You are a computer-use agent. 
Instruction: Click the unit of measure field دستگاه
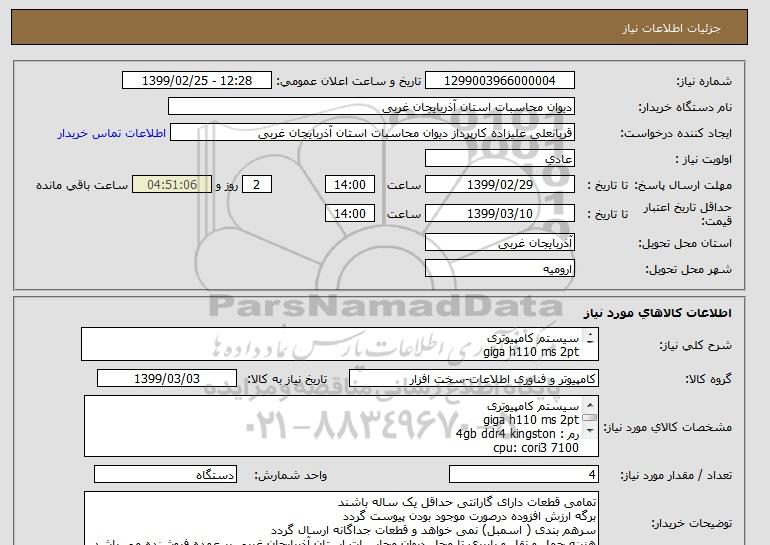point(165,475)
